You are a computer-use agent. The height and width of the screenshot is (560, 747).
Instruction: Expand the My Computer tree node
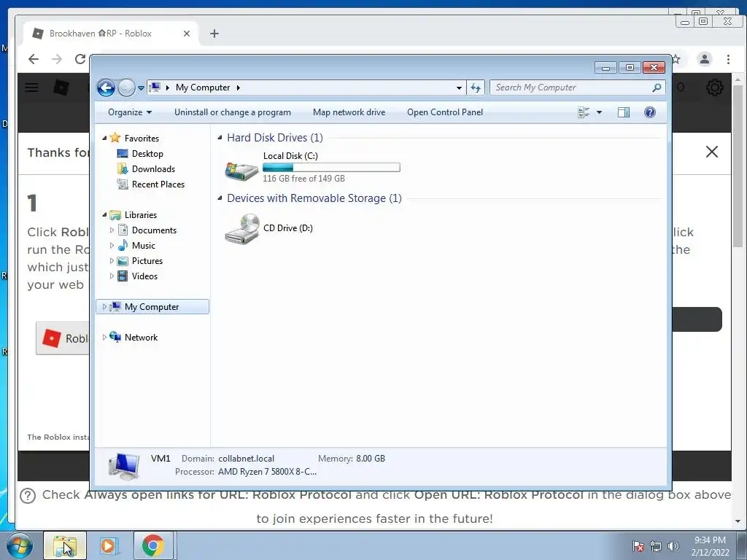[x=104, y=307]
